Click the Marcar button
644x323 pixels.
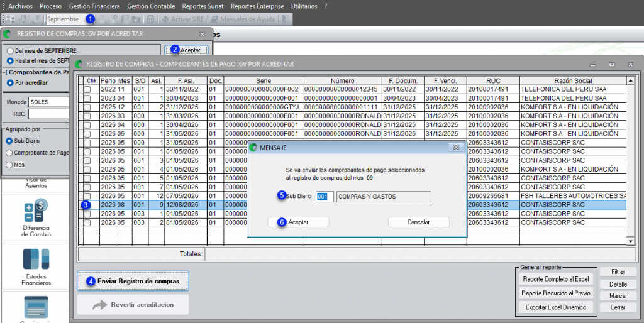618,295
